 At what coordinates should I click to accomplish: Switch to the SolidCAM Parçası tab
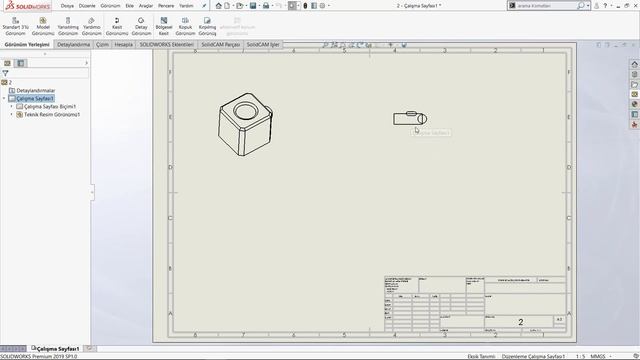click(220, 44)
